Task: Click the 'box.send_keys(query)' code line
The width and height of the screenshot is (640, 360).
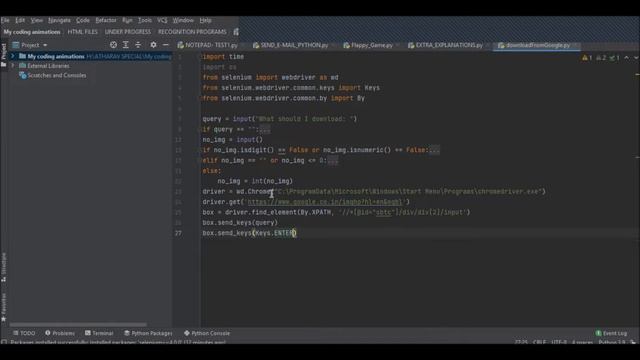Action: tap(240, 223)
